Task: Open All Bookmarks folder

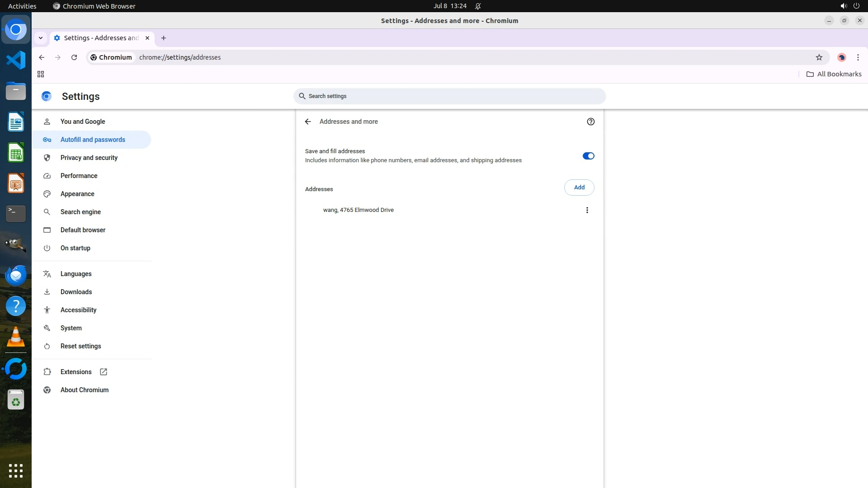Action: 834,74
